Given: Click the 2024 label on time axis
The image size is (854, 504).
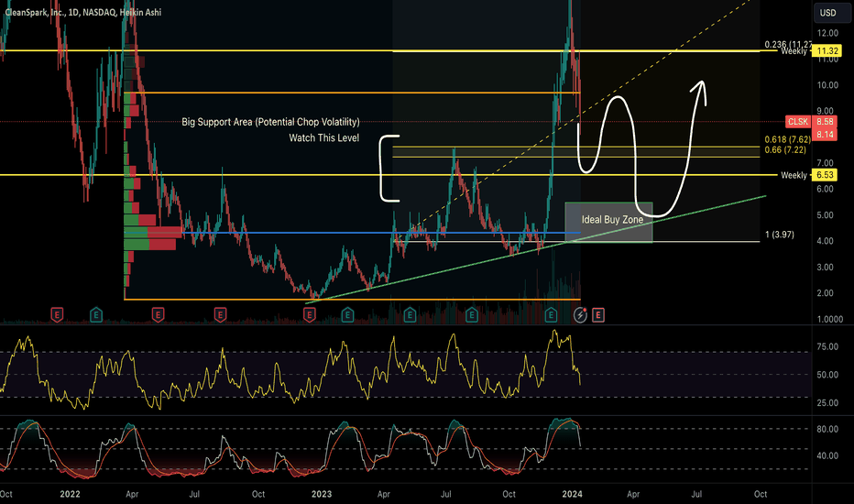Looking at the screenshot, I should click(x=572, y=494).
